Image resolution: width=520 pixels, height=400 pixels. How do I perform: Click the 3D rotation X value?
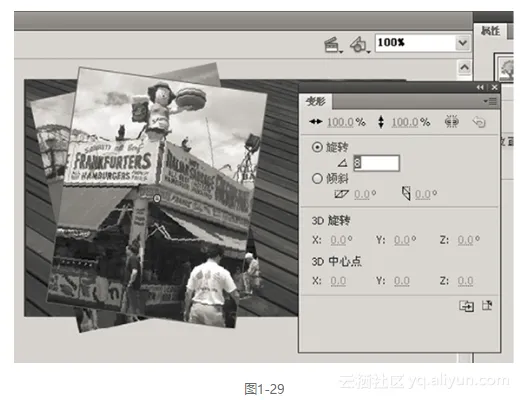[338, 240]
